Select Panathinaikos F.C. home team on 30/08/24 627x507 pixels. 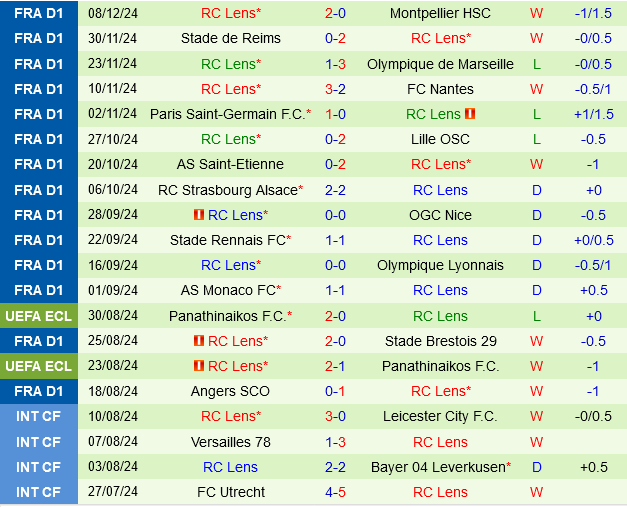click(227, 316)
